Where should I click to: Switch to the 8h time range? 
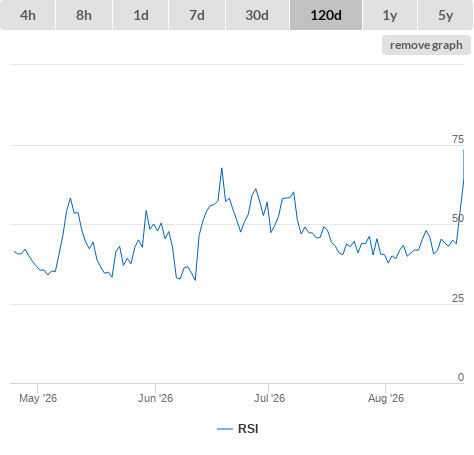pyautogui.click(x=84, y=15)
